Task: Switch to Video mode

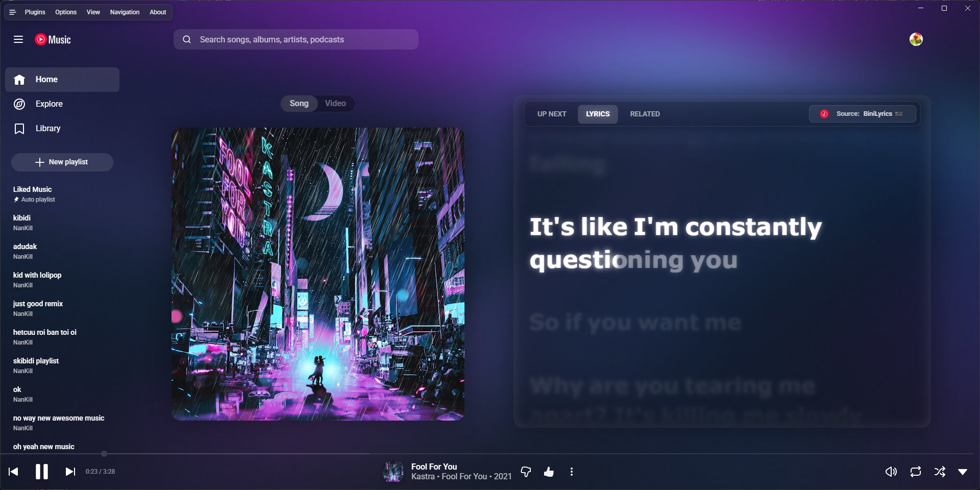Action: 335,103
